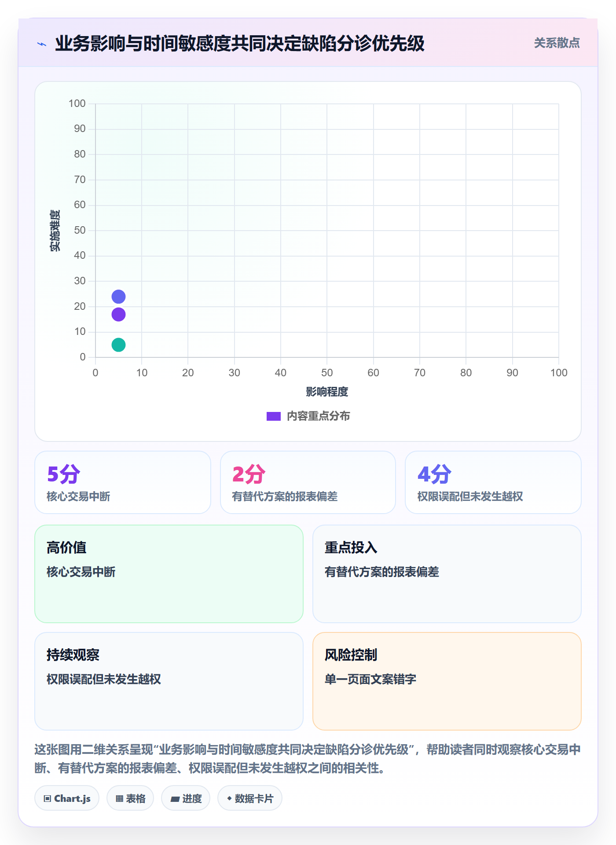Image resolution: width=616 pixels, height=845 pixels.
Task: Click the 实施难度 y-axis title
Action: click(x=55, y=231)
